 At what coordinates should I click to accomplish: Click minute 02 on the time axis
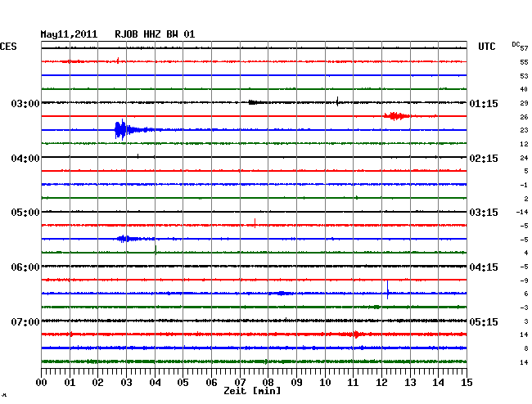97,383
